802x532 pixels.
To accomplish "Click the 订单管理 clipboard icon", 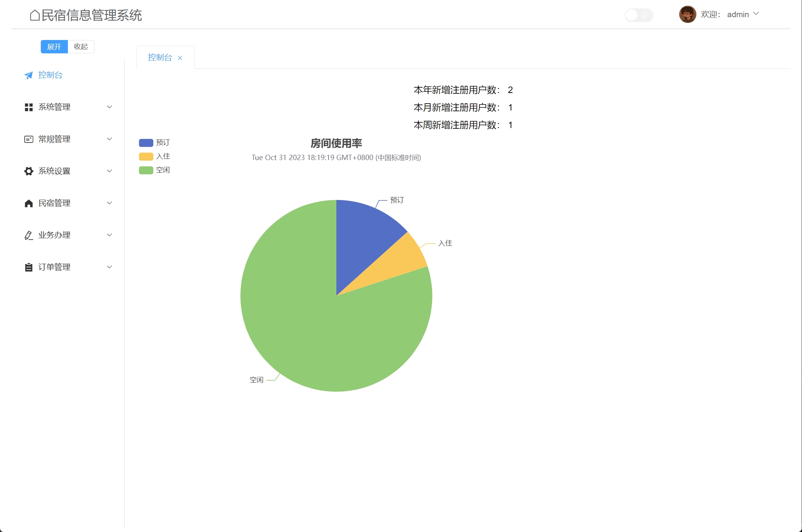I will (29, 268).
